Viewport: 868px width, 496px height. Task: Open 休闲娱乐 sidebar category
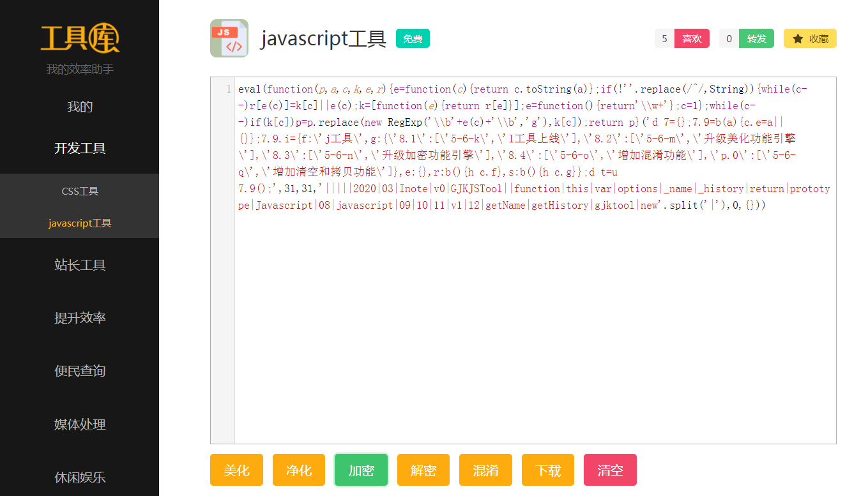(80, 477)
